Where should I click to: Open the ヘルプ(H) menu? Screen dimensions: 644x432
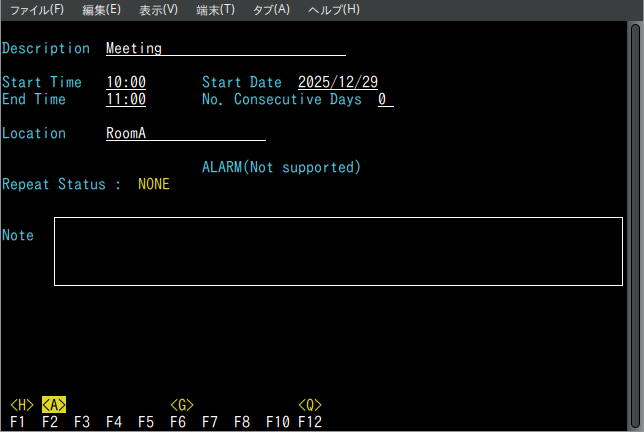pyautogui.click(x=333, y=9)
